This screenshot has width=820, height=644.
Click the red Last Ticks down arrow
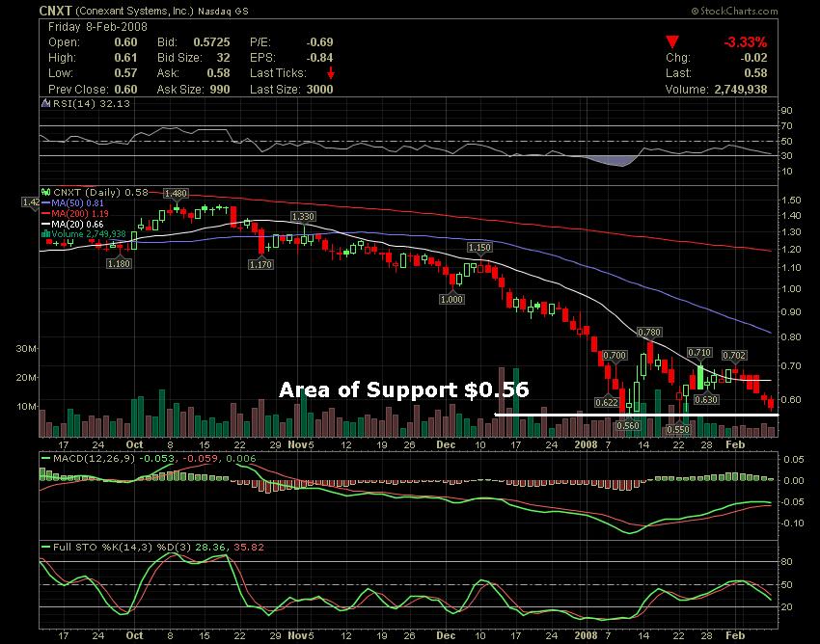(x=331, y=73)
